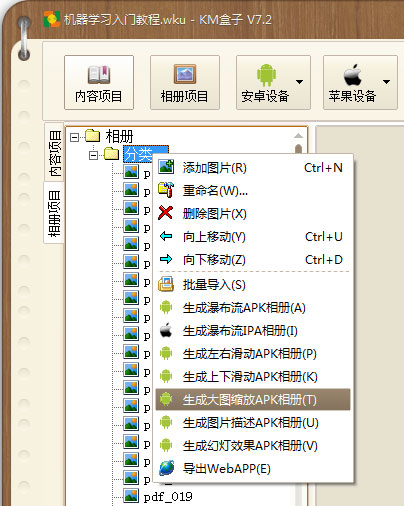Select 生成左右滑动APK相册(P)
This screenshot has height=506, width=404.
[253, 354]
